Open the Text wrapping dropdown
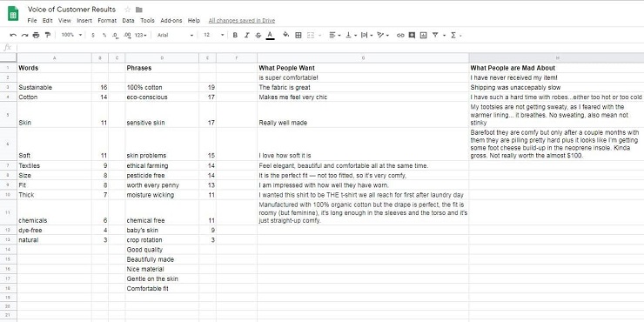This screenshot has height=322, width=644. pos(366,36)
